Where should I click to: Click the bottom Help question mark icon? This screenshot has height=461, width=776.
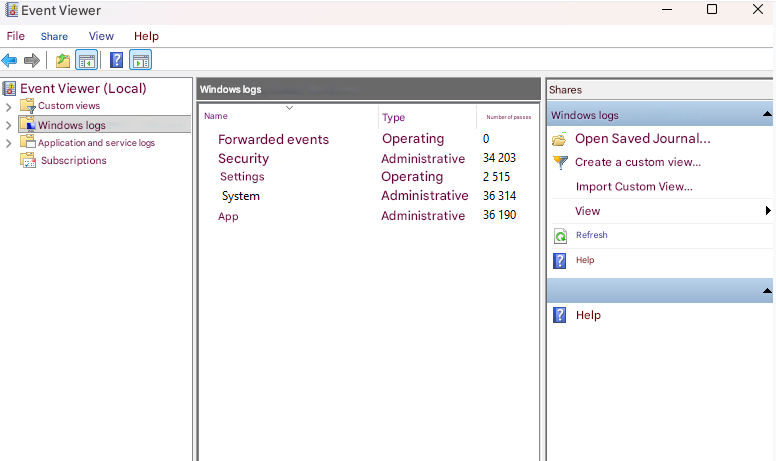point(559,315)
